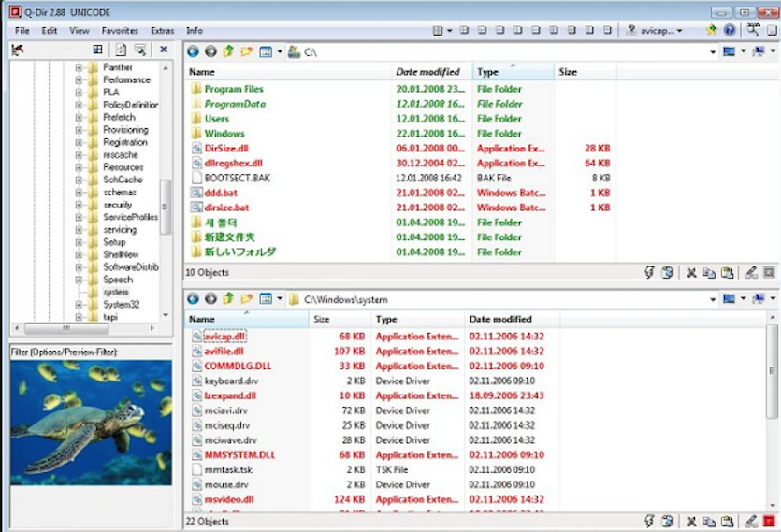Viewport: 781px width, 532px height.
Task: Select the SoftwareDistrib folder in the tree
Action: [131, 267]
